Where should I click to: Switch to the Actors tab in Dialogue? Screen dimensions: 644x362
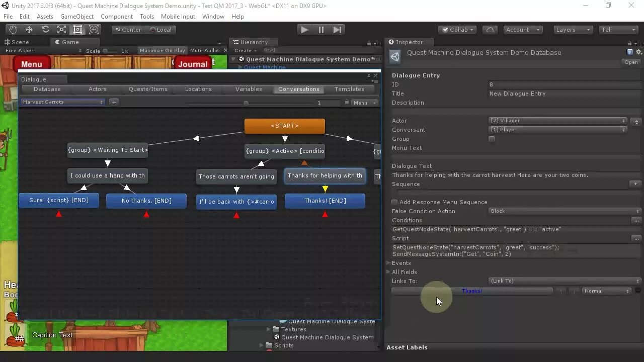tap(98, 89)
